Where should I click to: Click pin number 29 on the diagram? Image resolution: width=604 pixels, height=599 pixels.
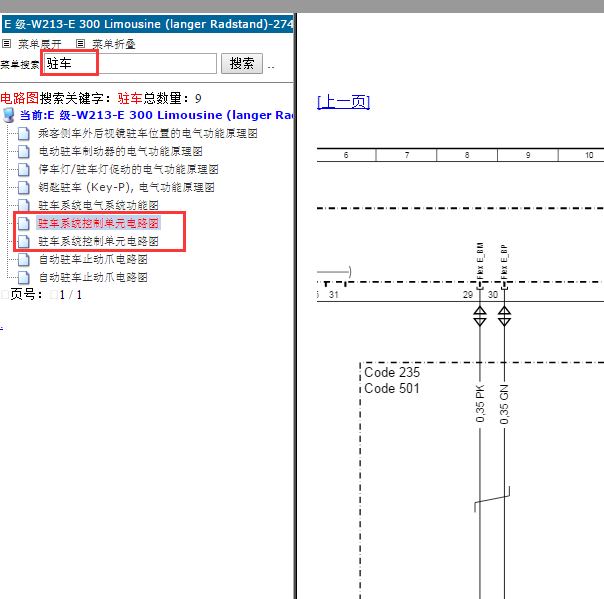point(468,295)
